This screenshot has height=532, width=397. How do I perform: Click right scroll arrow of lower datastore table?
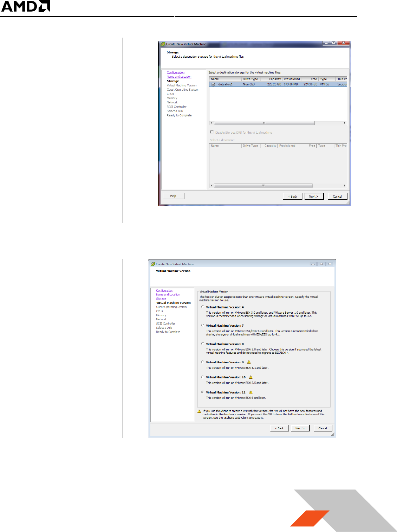[345, 186]
